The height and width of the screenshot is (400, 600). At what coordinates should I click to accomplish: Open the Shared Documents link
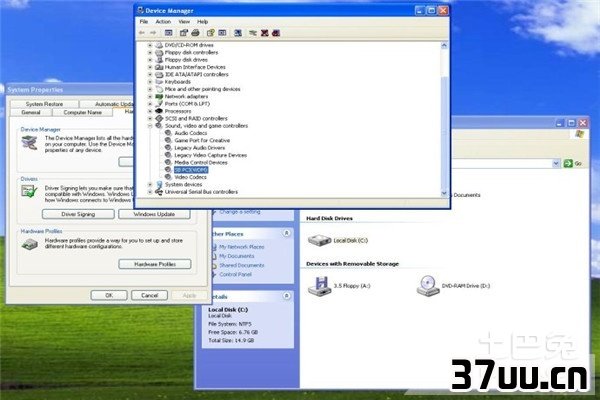(241, 265)
